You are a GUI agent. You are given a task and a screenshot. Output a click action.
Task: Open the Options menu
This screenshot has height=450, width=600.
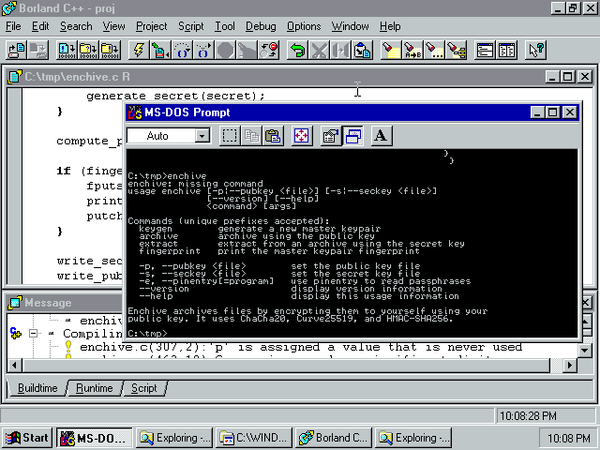pos(304,26)
